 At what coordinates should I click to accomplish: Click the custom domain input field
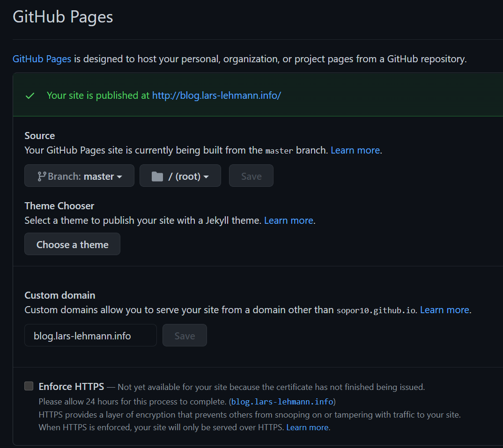click(90, 335)
